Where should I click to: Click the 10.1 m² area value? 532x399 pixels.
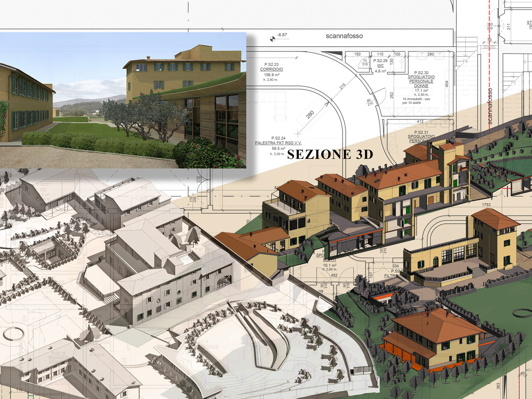329,265
